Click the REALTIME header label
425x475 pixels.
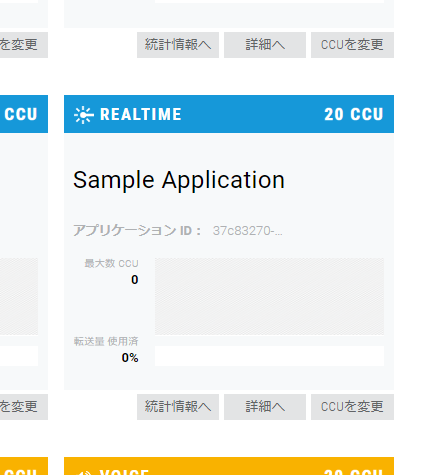141,114
